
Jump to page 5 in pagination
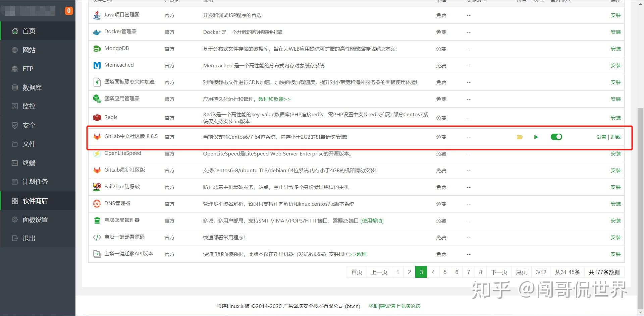445,272
